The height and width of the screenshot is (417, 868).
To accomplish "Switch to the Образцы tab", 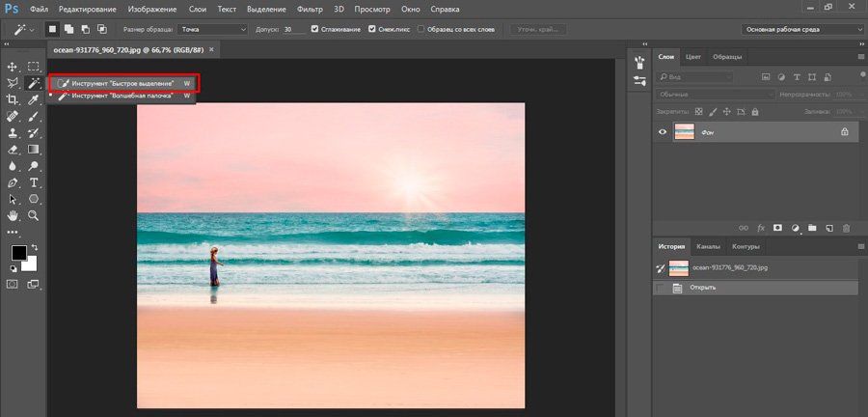I will tap(727, 57).
